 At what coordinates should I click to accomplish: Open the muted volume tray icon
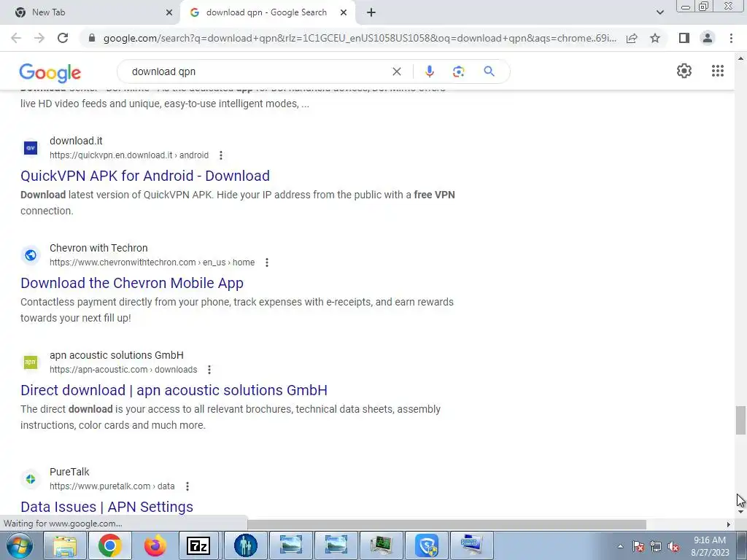point(673,547)
